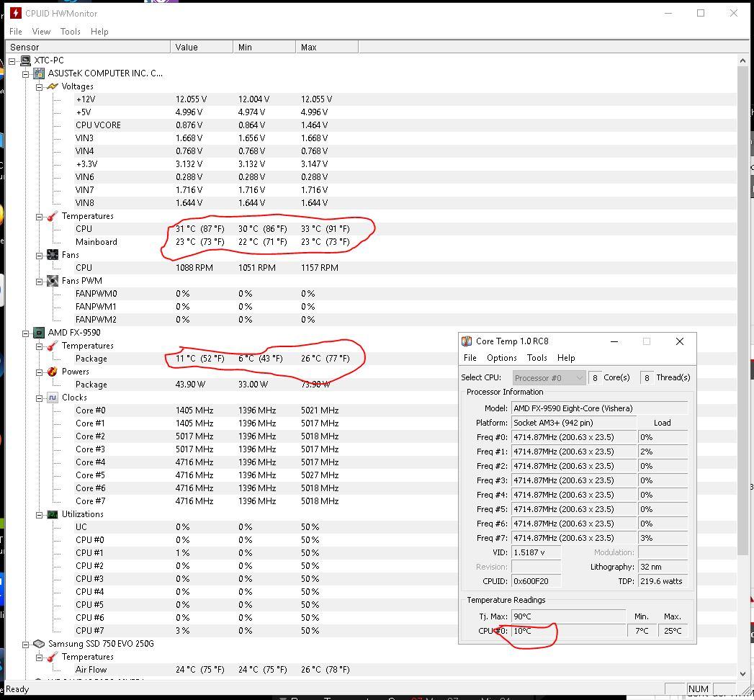Click the VID field 1.5187 v
Viewport: 754px width, 700px height.
click(x=537, y=552)
